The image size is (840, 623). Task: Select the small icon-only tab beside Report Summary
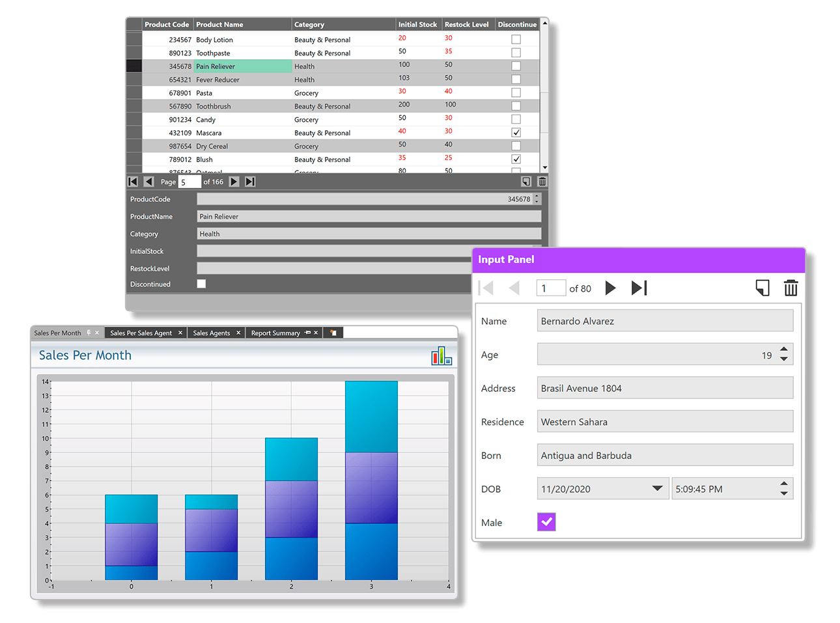333,333
